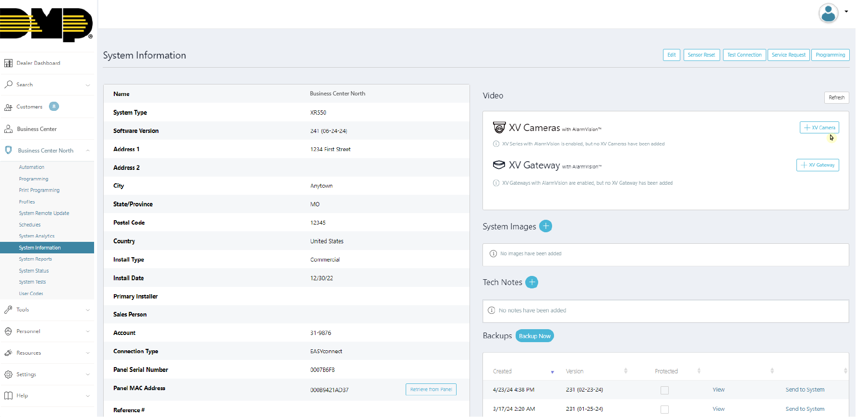
Task: Open the user profile avatar menu
Action: click(x=828, y=13)
